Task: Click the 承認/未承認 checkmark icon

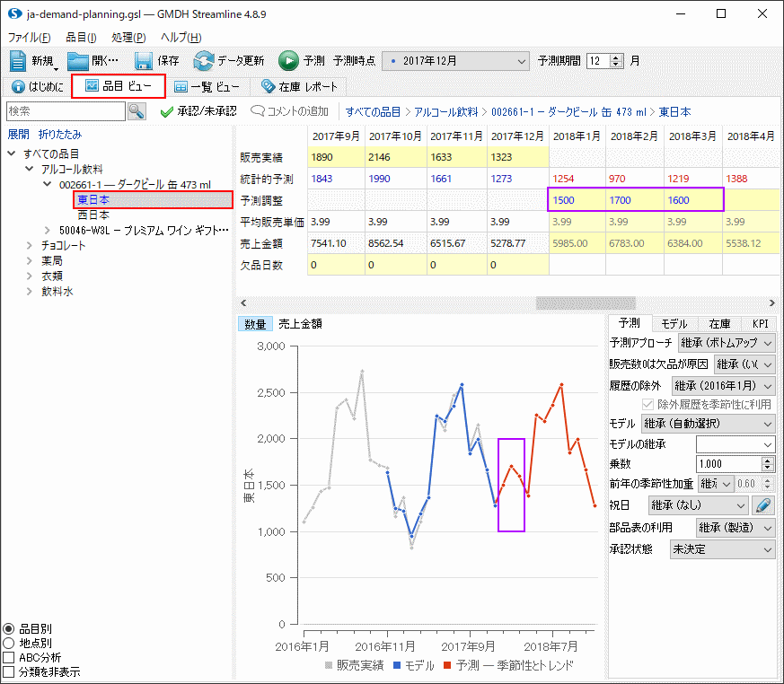Action: click(x=166, y=111)
